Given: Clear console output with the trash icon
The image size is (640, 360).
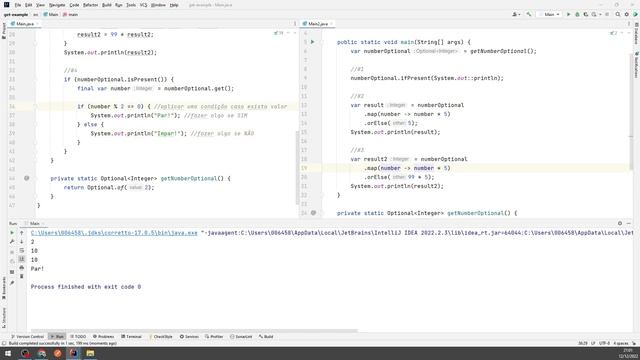Looking at the screenshot, I should click(22, 277).
